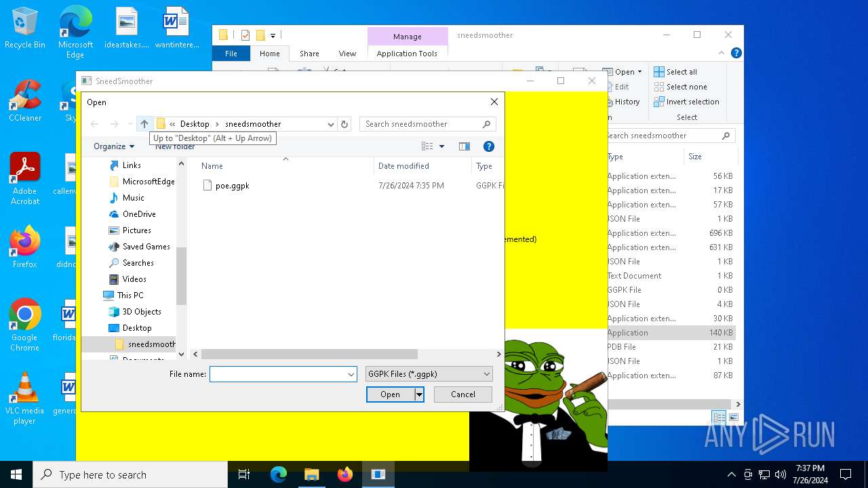868x488 pixels.
Task: Collapse the Explorer ribbon chevron
Action: 722,53
